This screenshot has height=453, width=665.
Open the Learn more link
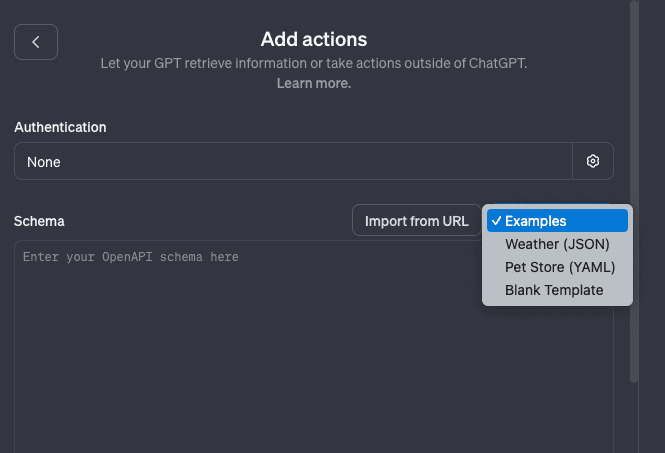[314, 83]
